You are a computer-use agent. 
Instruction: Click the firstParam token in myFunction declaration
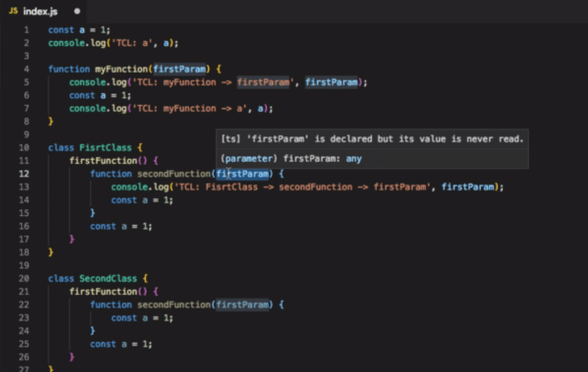click(180, 69)
